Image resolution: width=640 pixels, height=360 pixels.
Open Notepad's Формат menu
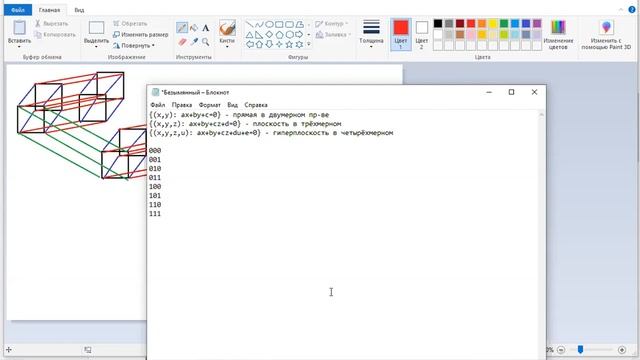(209, 105)
